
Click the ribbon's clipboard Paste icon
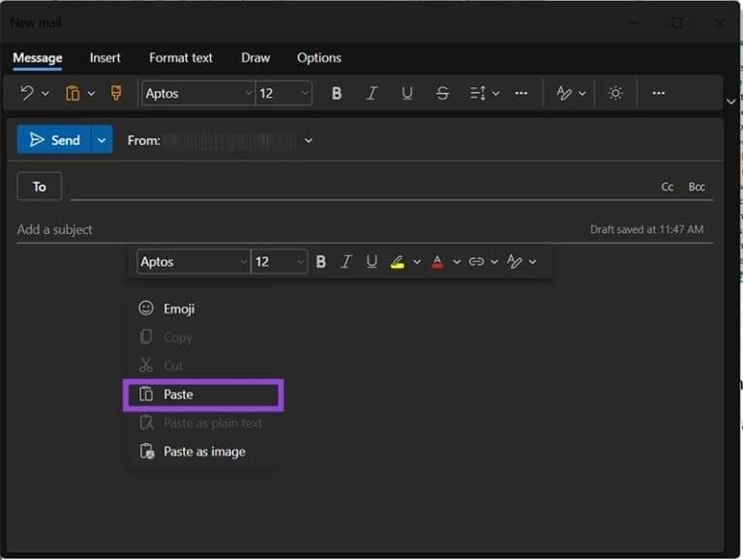(73, 93)
